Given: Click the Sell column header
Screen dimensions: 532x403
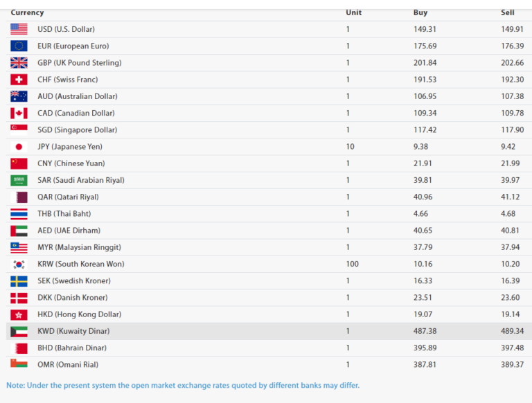Looking at the screenshot, I should point(508,12).
